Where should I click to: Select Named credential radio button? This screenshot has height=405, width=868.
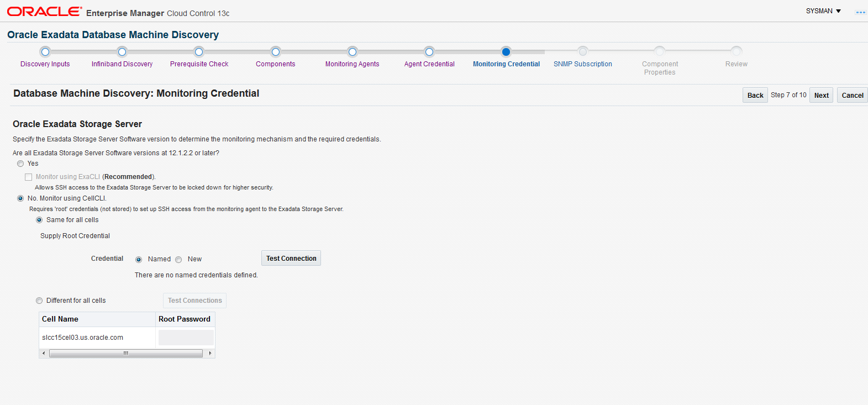tap(139, 260)
